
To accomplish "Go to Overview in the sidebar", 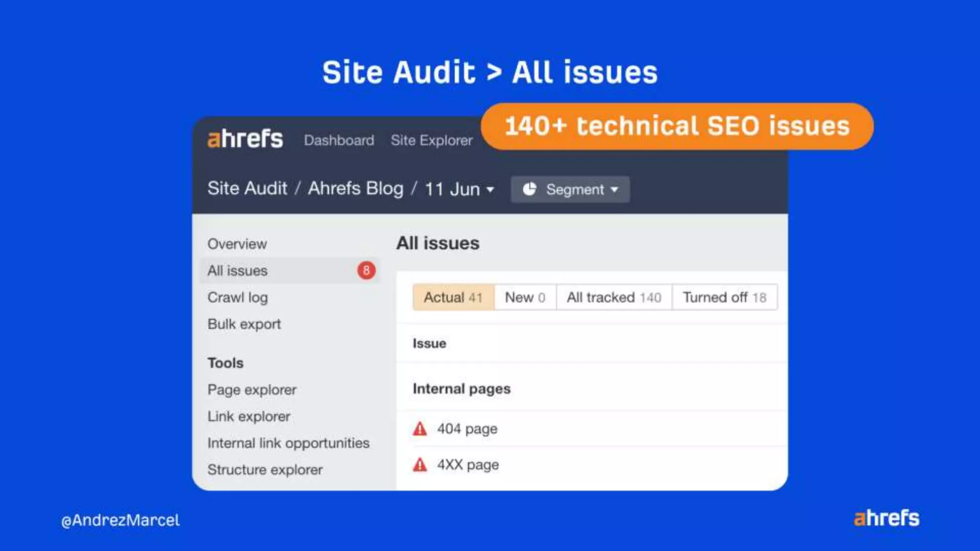I will coord(237,244).
